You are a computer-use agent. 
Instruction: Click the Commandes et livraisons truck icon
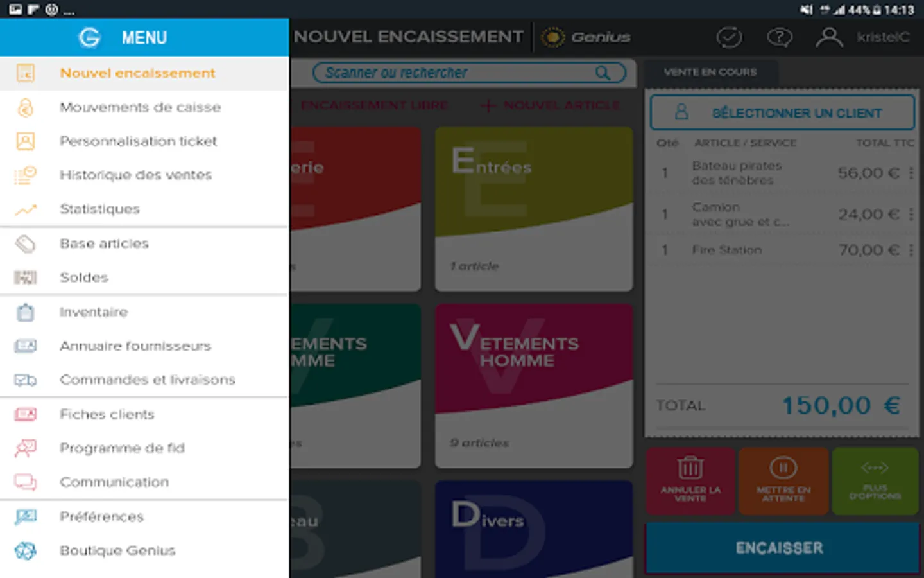25,380
